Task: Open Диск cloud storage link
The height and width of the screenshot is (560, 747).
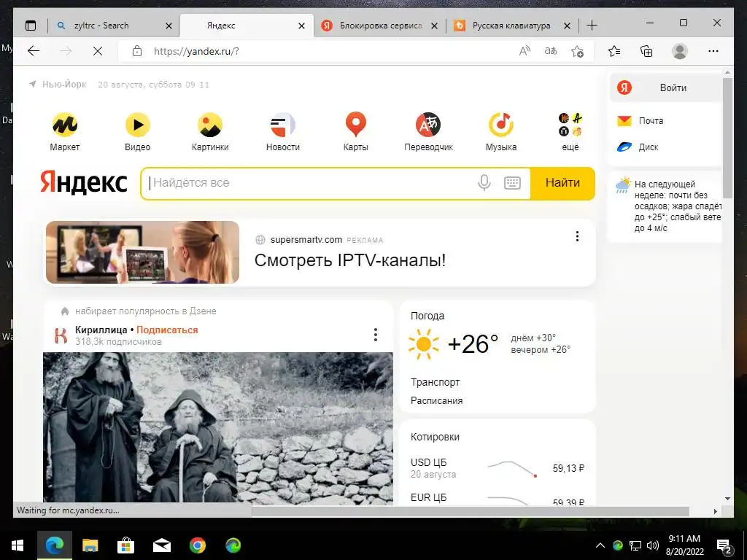Action: (x=638, y=147)
